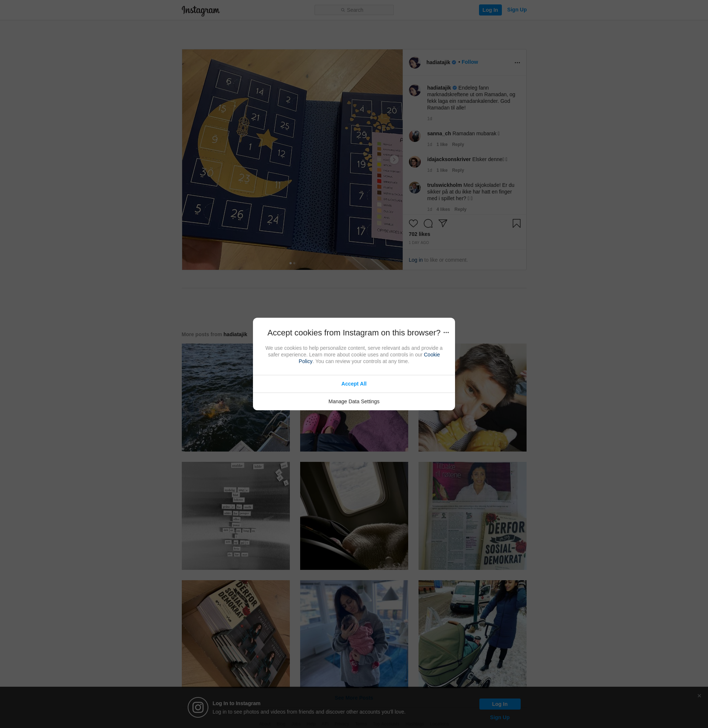Open idajacksonskriver profile from comment
Screen dimensions: 708x728
pyautogui.click(x=449, y=159)
